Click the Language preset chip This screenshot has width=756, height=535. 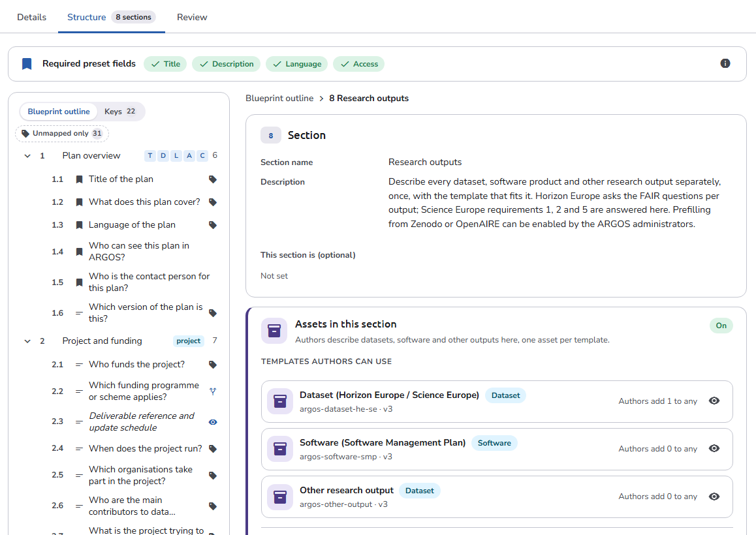click(297, 64)
